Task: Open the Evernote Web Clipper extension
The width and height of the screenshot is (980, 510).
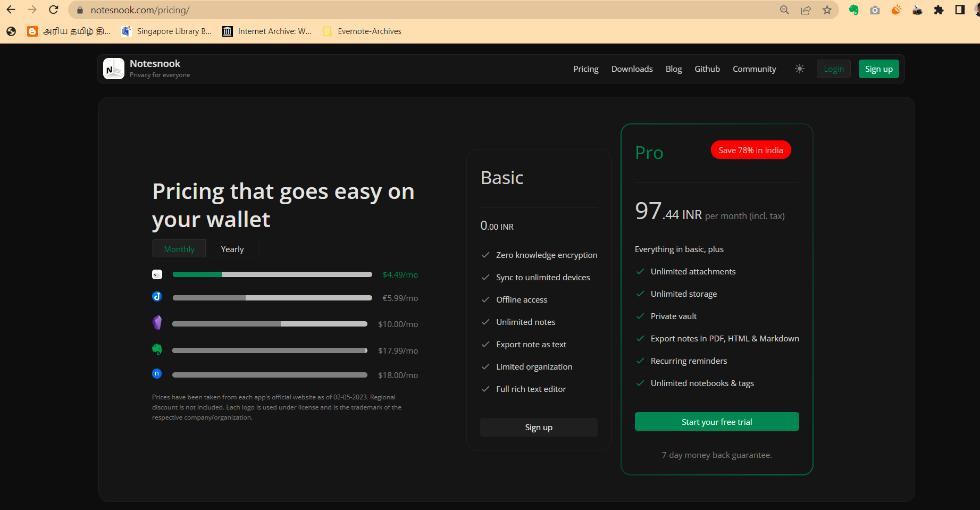Action: [853, 10]
